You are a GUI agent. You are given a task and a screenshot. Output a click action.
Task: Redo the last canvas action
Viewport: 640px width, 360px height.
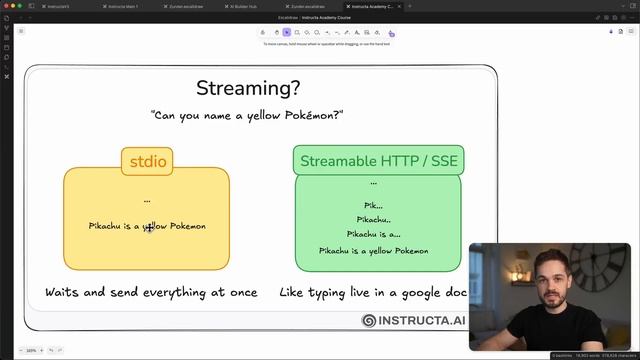60,350
